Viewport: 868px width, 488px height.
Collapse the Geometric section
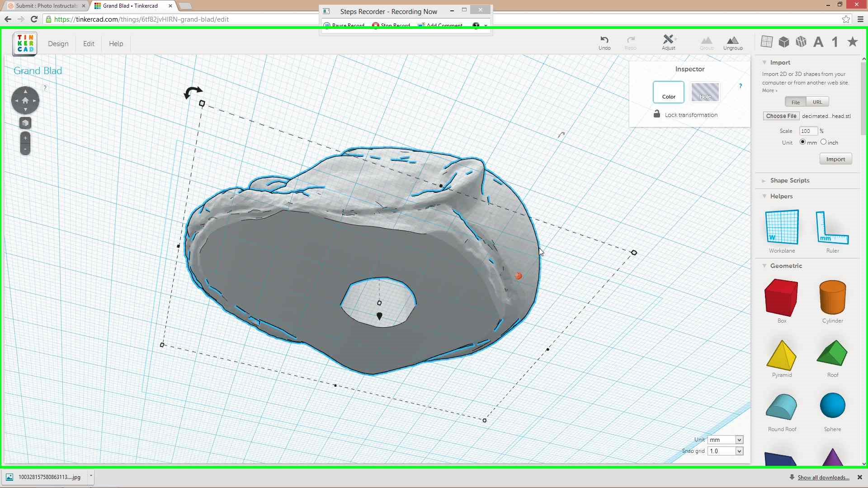[764, 266]
